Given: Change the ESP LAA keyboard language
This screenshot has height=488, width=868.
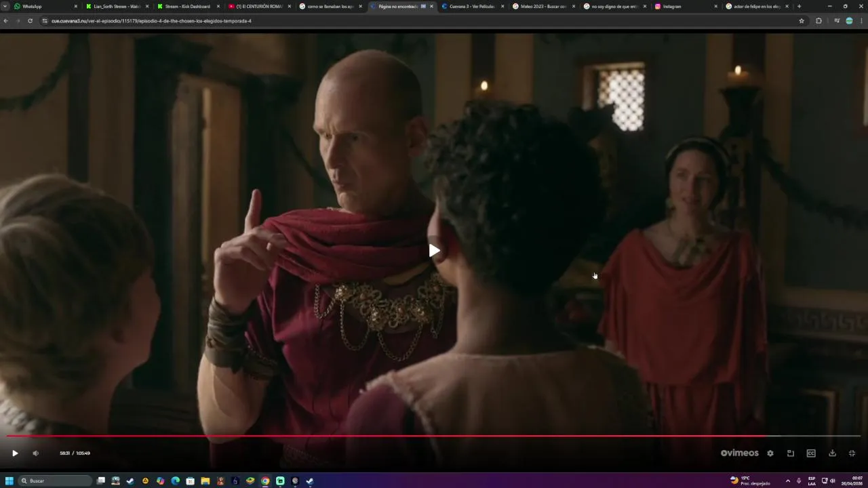Looking at the screenshot, I should [x=812, y=481].
